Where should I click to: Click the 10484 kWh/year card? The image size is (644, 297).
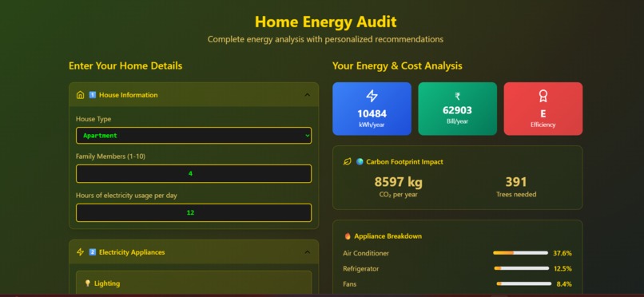point(372,109)
